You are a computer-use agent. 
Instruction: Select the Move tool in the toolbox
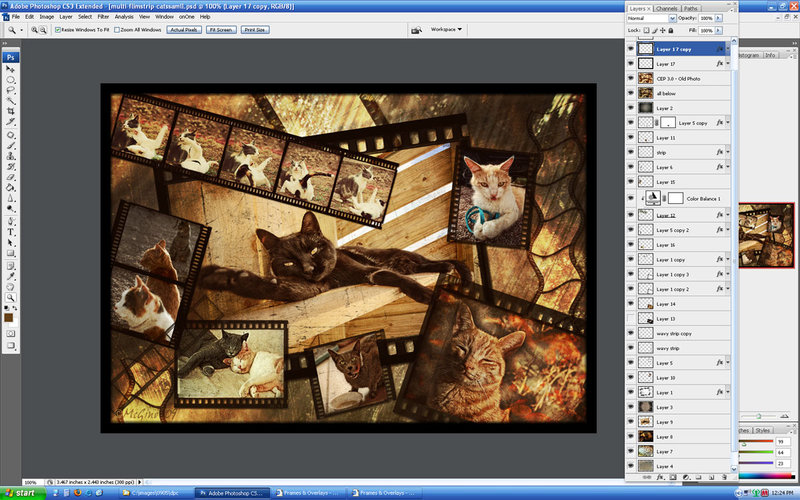click(x=11, y=68)
